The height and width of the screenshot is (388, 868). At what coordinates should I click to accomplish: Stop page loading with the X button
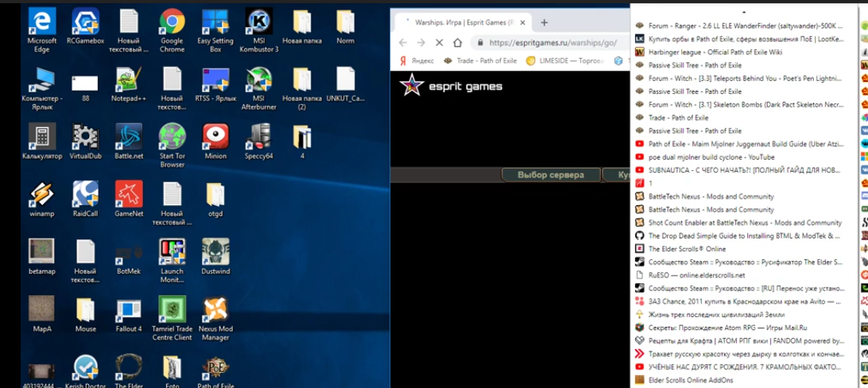coord(439,43)
